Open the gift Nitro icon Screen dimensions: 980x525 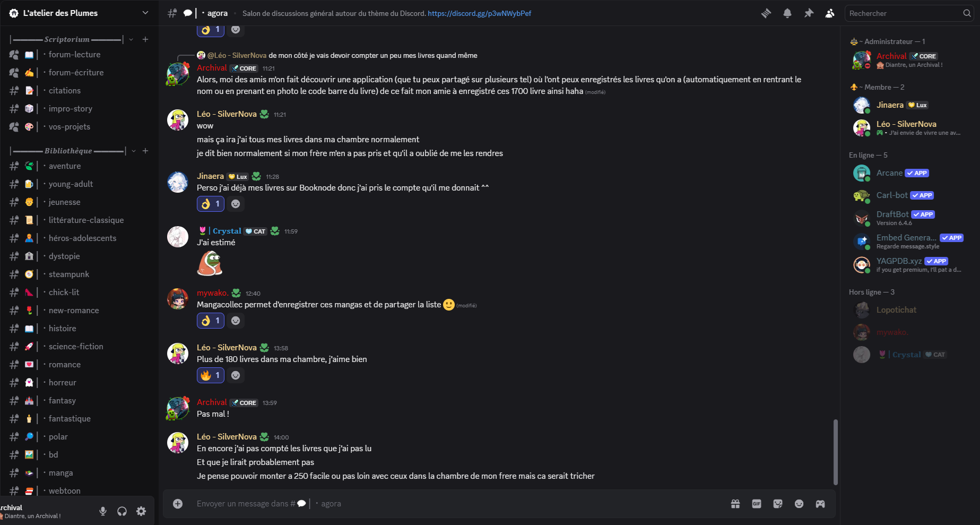click(x=735, y=504)
